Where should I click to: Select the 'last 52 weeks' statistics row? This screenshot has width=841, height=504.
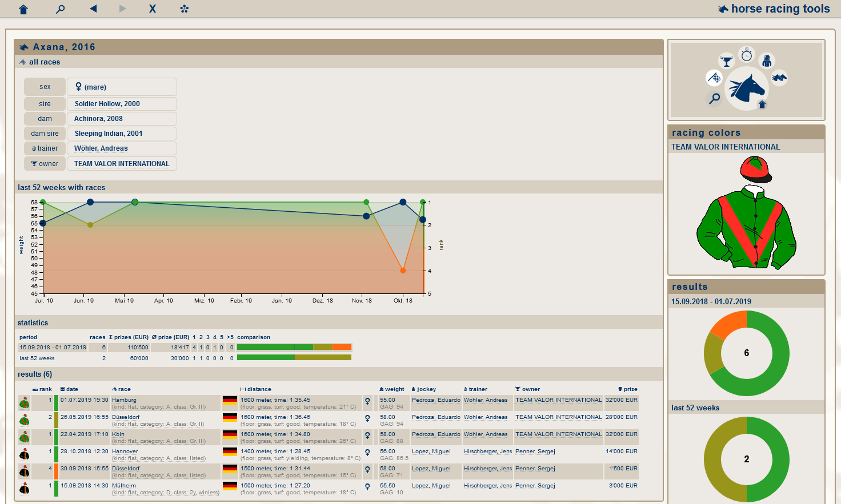[37, 358]
